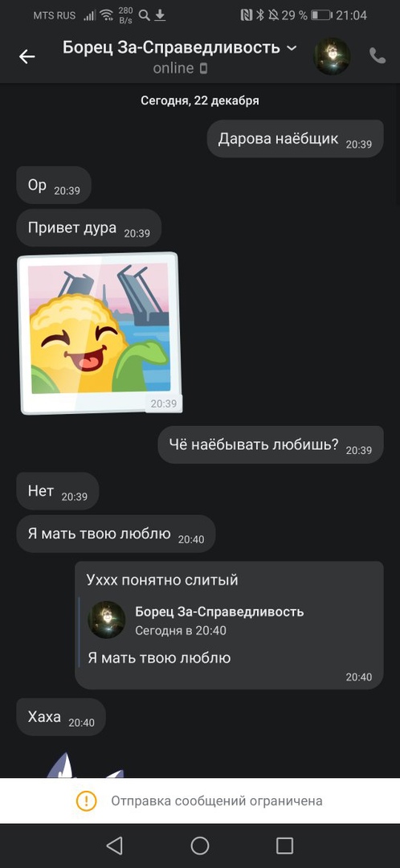Viewport: 400px width, 868px height.
Task: Tap the Android back navigation triangle
Action: click(x=114, y=845)
